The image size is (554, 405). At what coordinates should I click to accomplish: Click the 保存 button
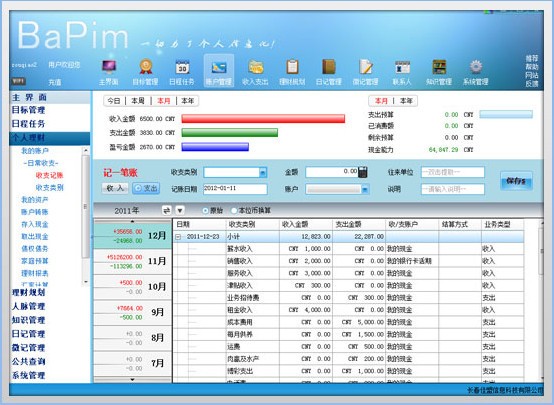516,181
